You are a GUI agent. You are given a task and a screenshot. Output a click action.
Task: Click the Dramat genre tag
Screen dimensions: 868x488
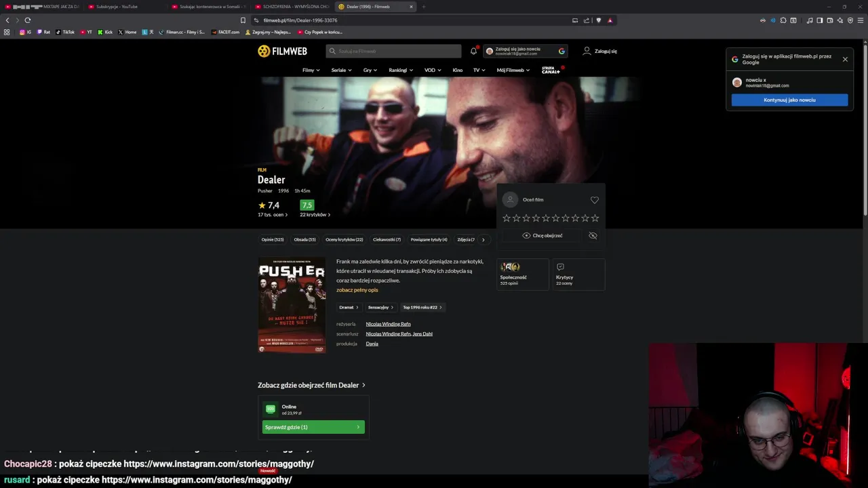tap(349, 307)
